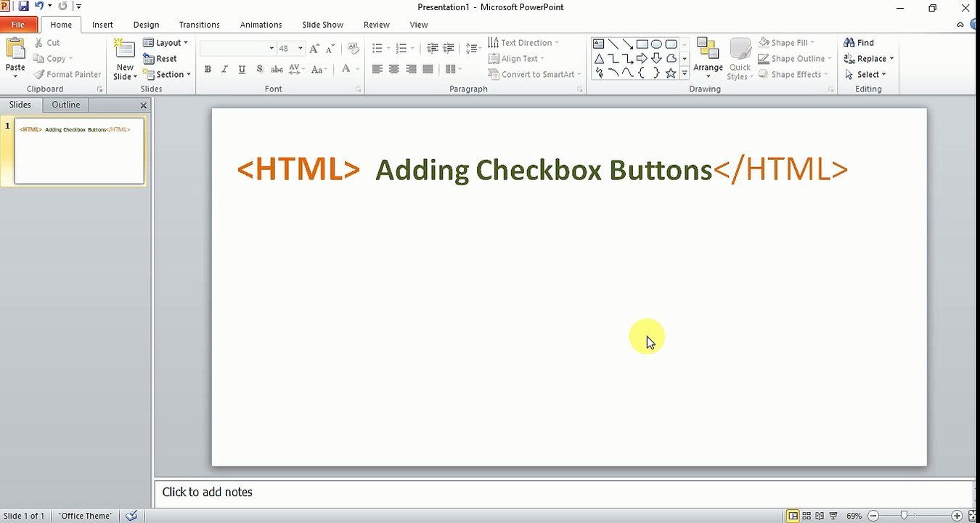
Task: Select the Arrow line shape
Action: click(x=628, y=44)
